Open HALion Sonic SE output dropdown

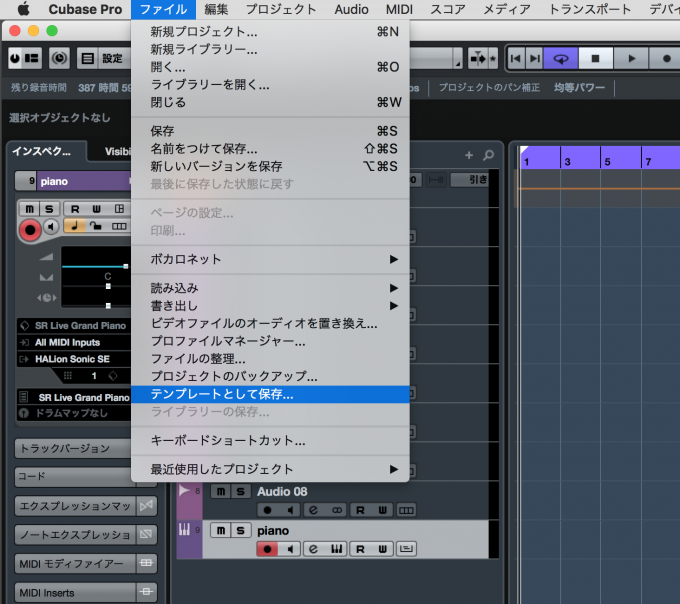[x=74, y=359]
